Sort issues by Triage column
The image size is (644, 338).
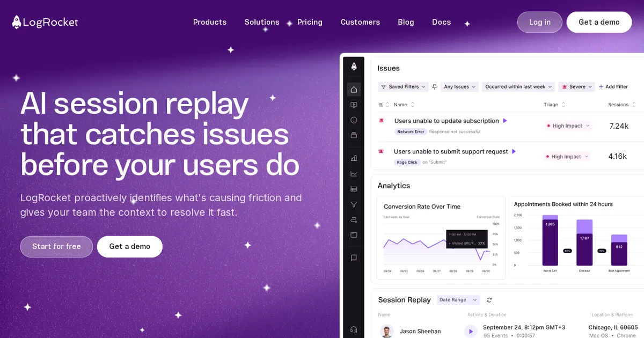(555, 105)
